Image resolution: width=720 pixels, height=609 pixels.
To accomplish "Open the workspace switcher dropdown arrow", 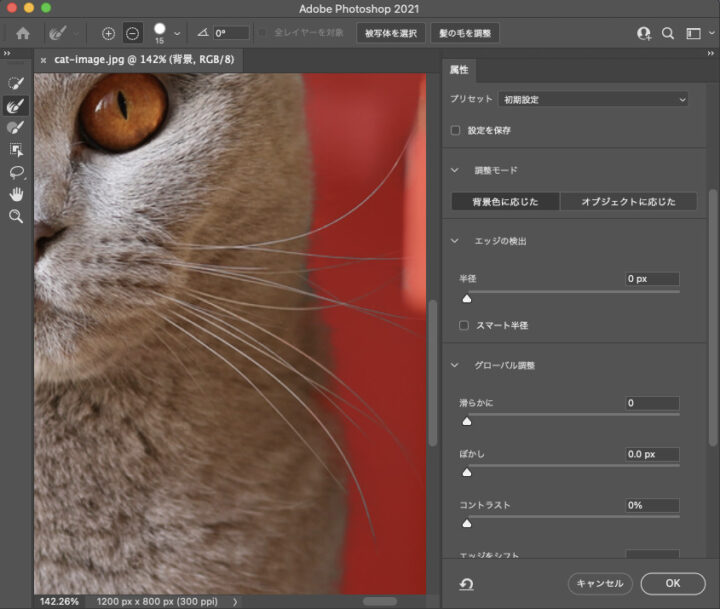I will tap(711, 33).
